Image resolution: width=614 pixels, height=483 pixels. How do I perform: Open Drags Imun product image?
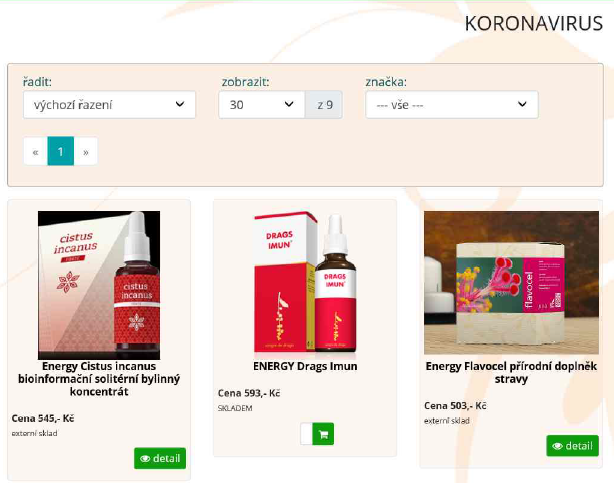point(305,285)
